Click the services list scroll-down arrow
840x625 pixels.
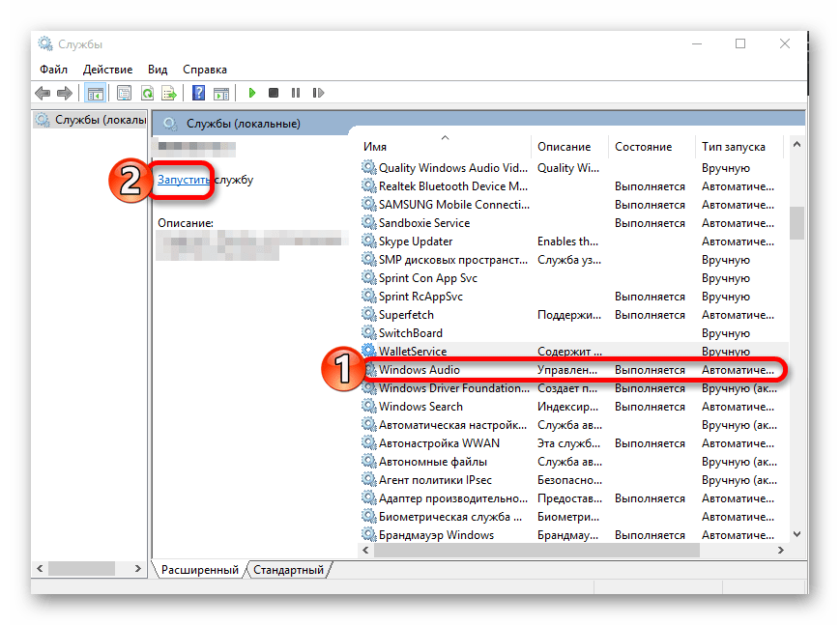(x=797, y=534)
